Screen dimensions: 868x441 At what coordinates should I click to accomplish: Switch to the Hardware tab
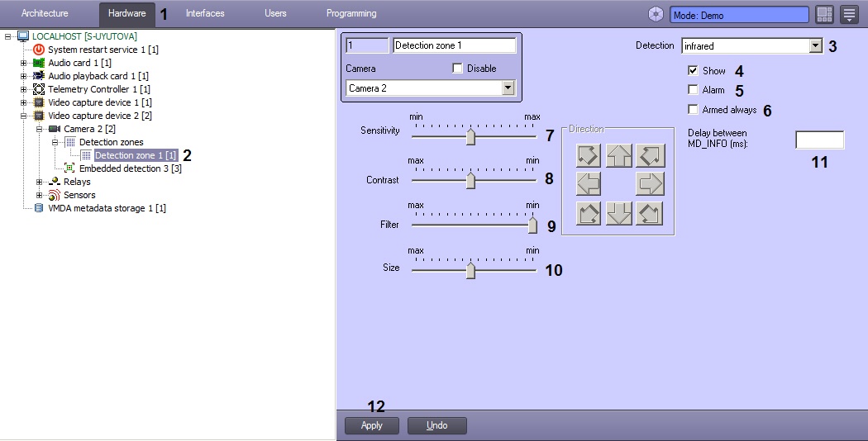(x=126, y=14)
